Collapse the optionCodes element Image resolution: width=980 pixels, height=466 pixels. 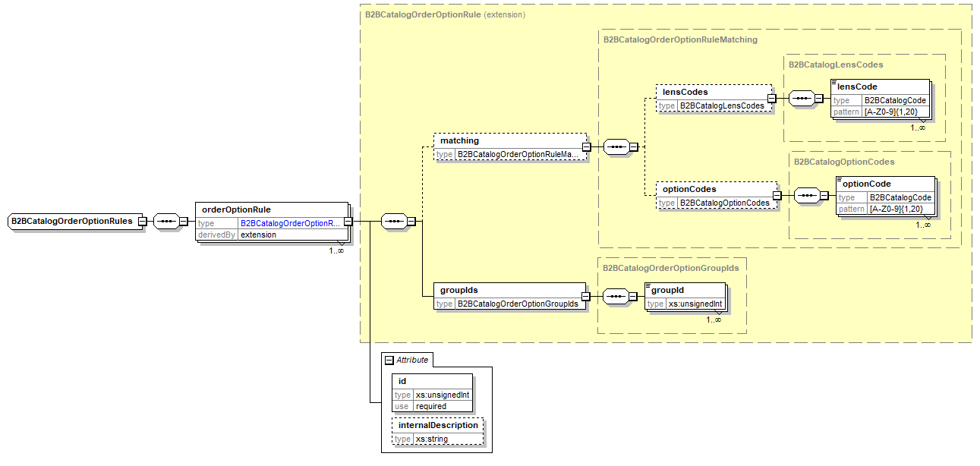777,196
